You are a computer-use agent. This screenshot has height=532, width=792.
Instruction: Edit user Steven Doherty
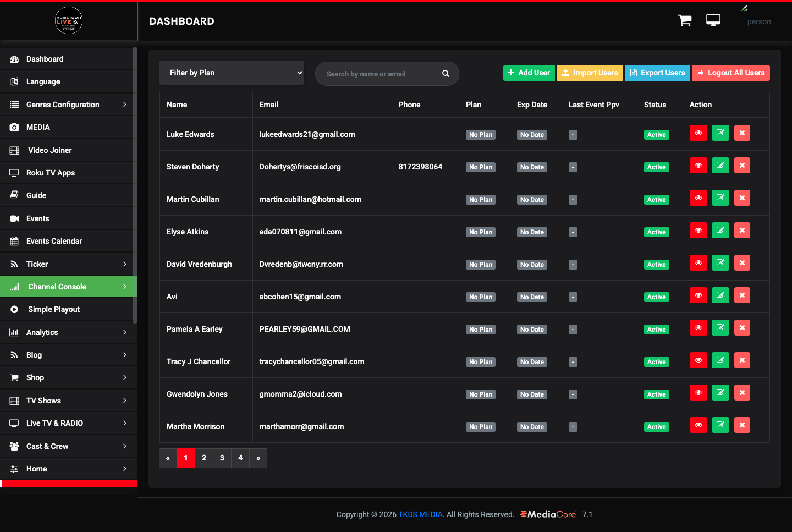click(x=720, y=166)
